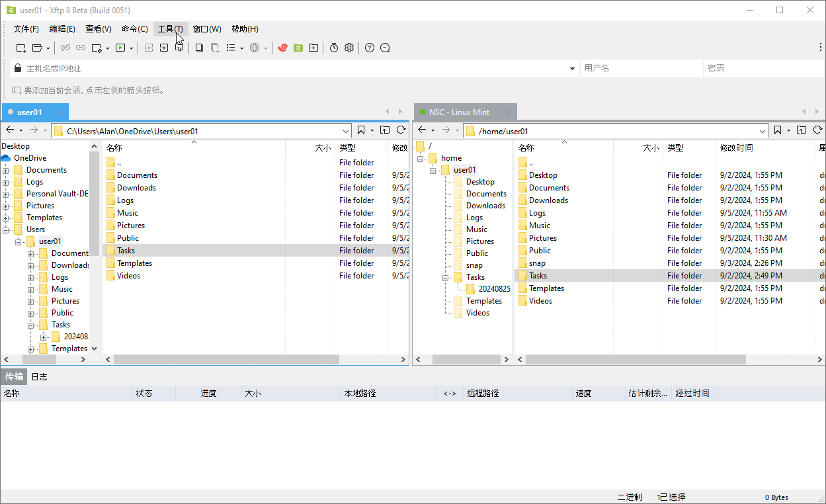Click the red Xshell swirl icon
Viewport: 826px width, 504px height.
tap(282, 48)
